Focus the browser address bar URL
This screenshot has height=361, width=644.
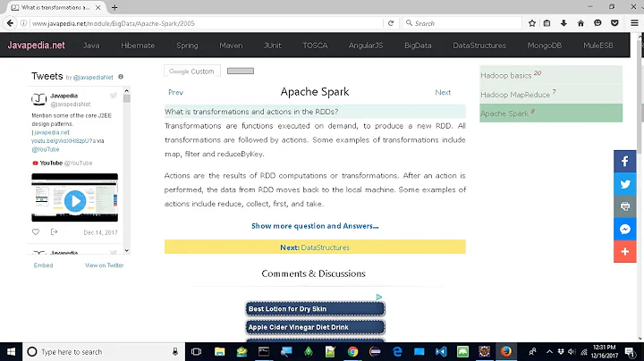point(206,23)
